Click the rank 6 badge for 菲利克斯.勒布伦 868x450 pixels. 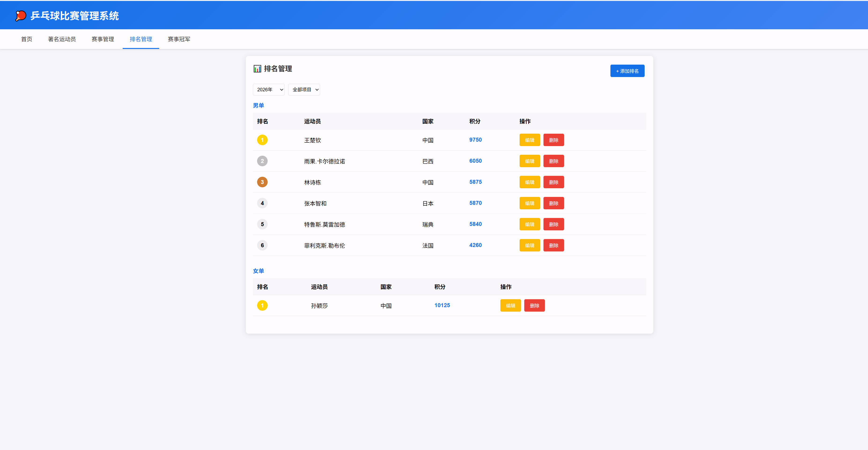(x=262, y=245)
